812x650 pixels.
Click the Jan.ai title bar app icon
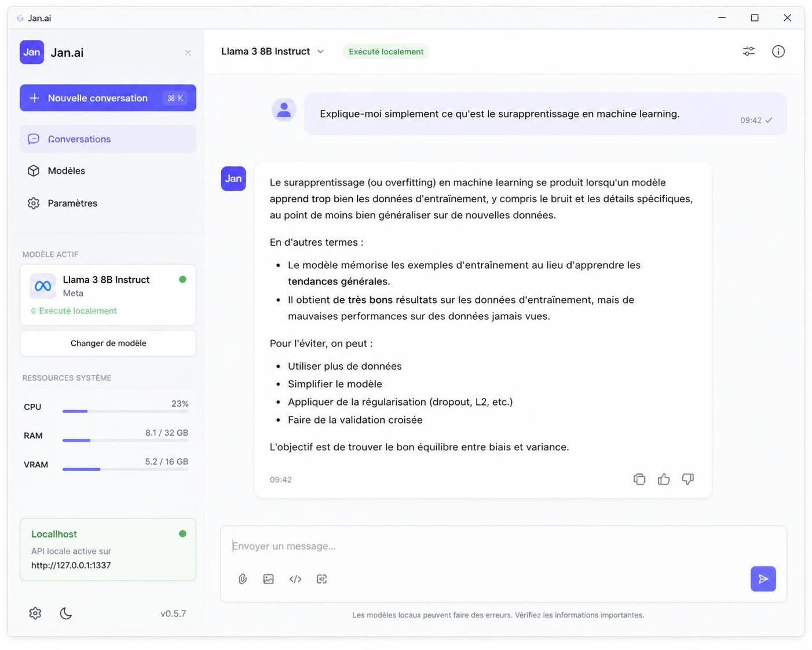(20, 18)
